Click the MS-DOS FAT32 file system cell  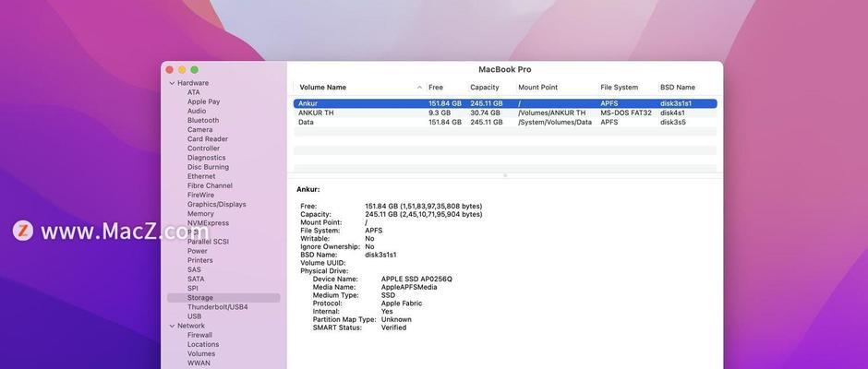625,113
